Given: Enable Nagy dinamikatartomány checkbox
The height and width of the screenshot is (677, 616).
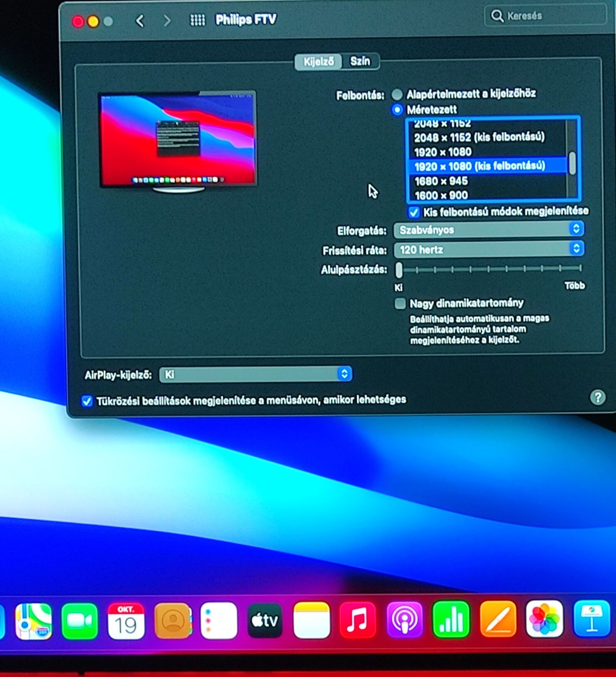Looking at the screenshot, I should [x=400, y=303].
